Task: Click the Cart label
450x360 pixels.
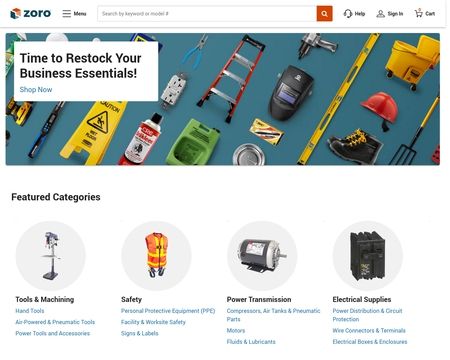Action: point(430,14)
